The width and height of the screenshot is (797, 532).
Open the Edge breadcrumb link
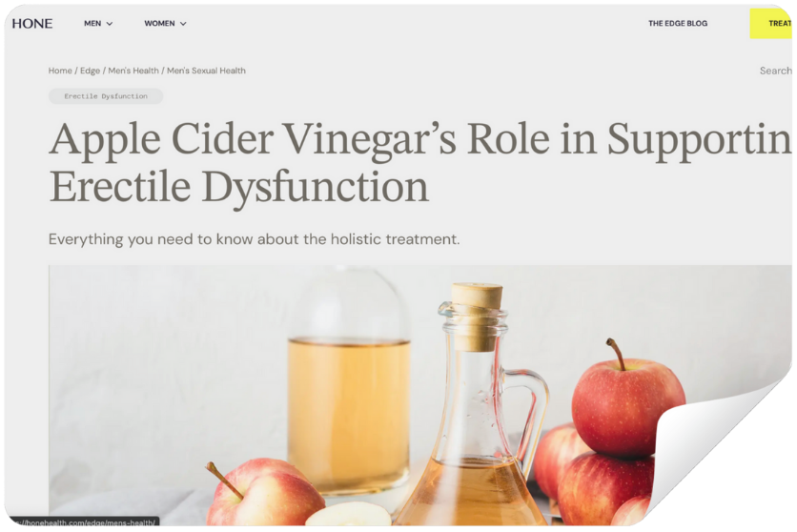pos(90,71)
